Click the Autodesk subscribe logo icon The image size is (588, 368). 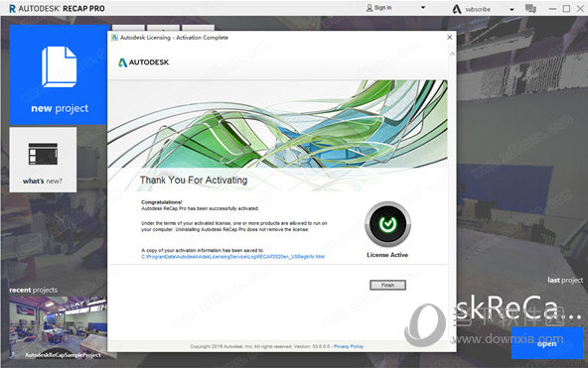(457, 9)
